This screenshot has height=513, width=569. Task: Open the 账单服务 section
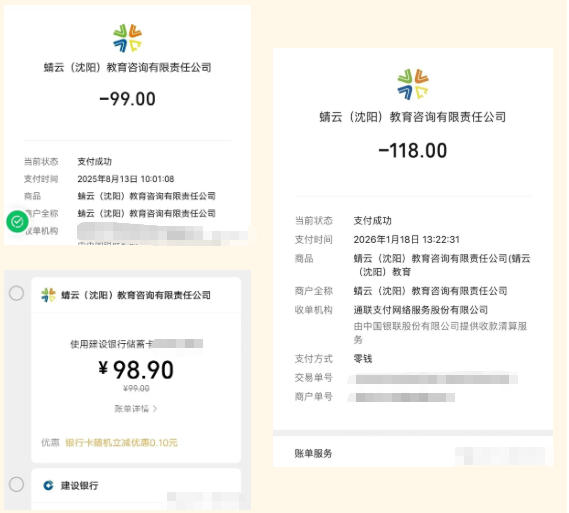[x=313, y=454]
